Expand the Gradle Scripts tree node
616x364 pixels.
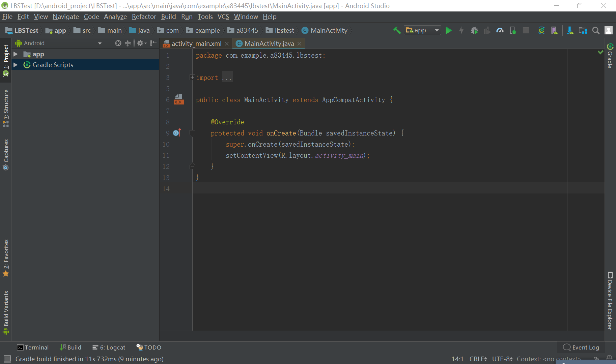click(16, 65)
